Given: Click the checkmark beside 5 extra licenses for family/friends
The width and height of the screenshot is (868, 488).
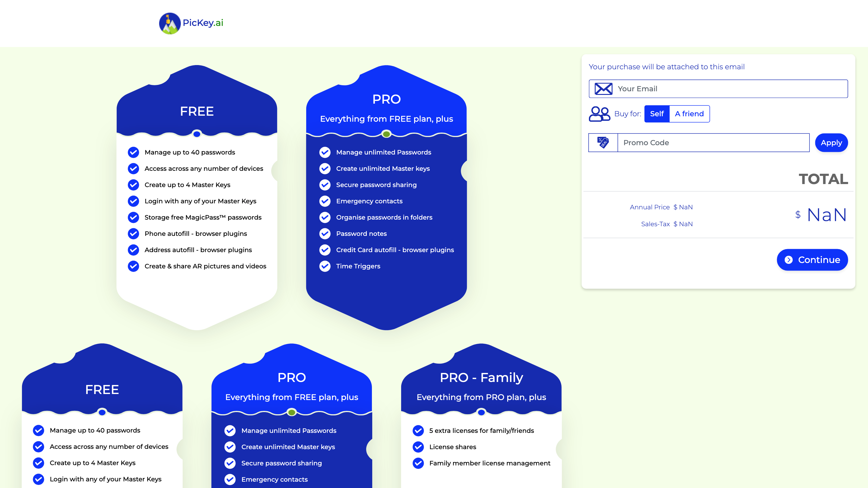Looking at the screenshot, I should point(418,430).
